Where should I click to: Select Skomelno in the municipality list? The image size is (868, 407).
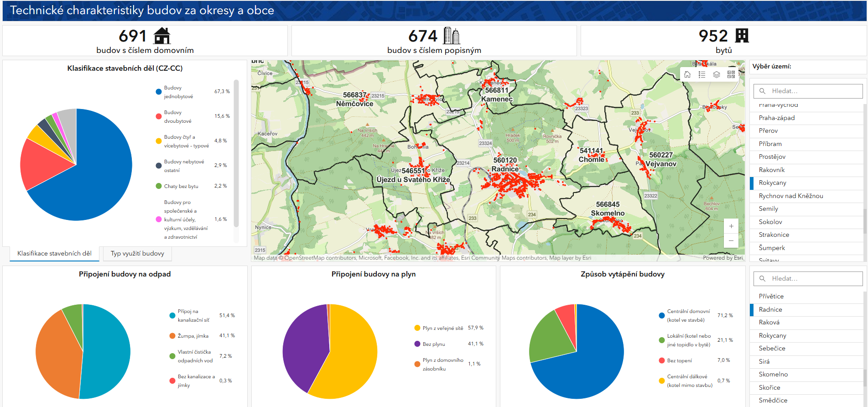(773, 374)
